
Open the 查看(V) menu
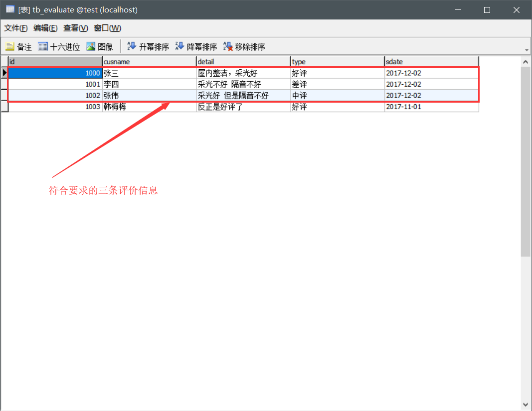75,28
